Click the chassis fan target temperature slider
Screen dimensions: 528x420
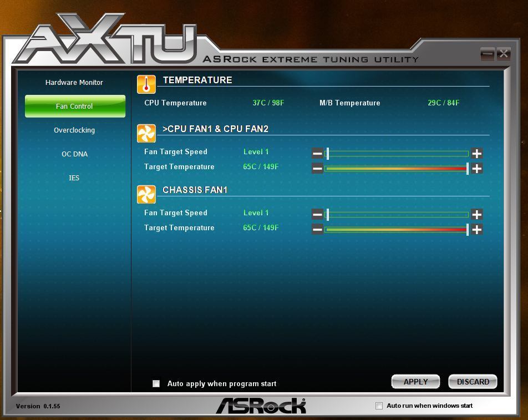click(x=397, y=230)
